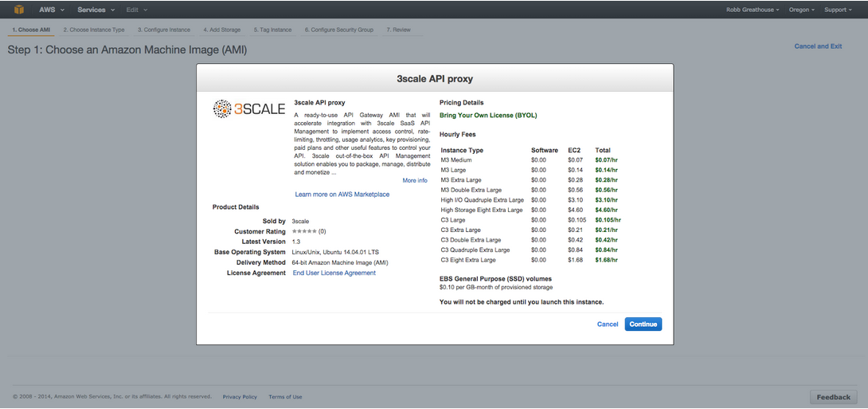Open the AWS home dropdown
Image resolution: width=868 pixels, height=409 pixels.
tap(51, 10)
